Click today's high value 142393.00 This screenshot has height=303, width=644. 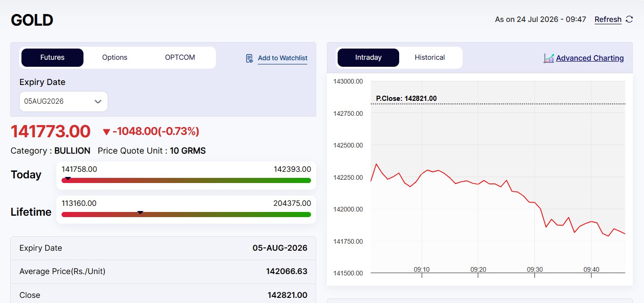tap(292, 169)
